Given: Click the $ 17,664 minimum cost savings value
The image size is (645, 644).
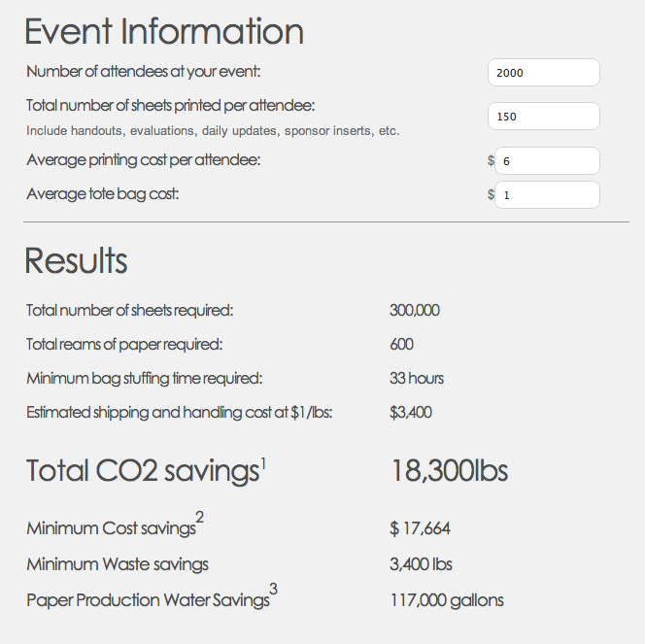Looking at the screenshot, I should pyautogui.click(x=420, y=528).
